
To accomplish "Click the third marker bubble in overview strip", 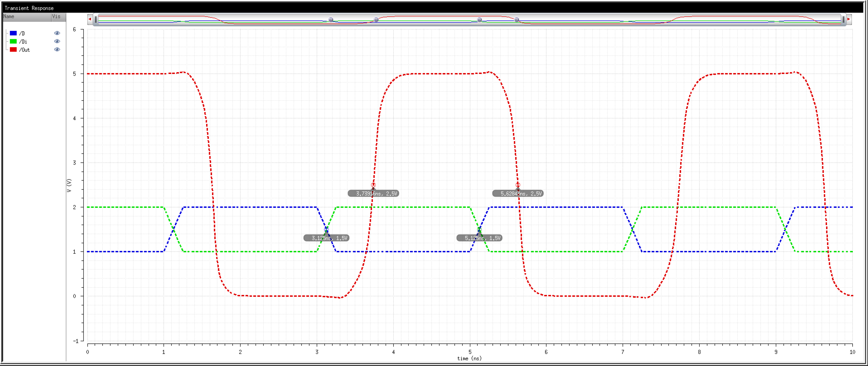I will coord(479,19).
